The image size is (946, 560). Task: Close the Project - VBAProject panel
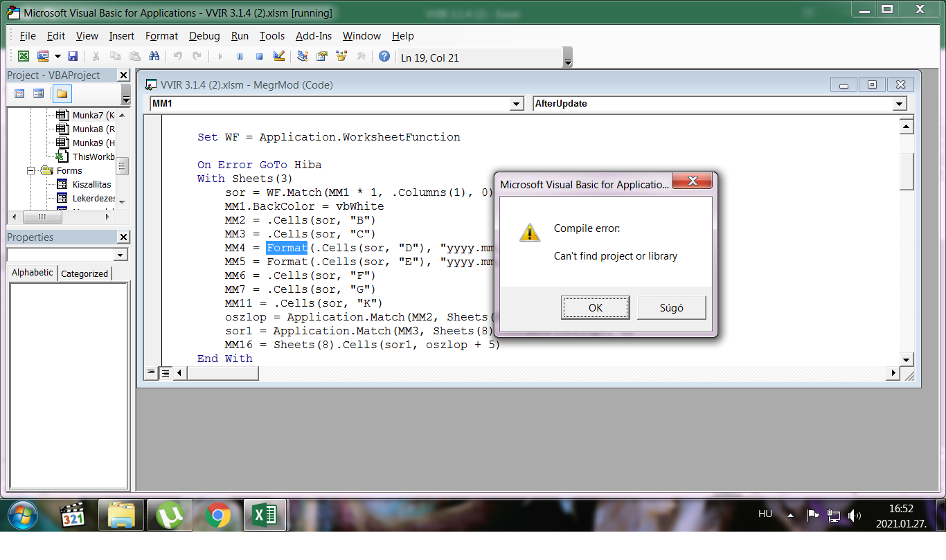click(123, 75)
